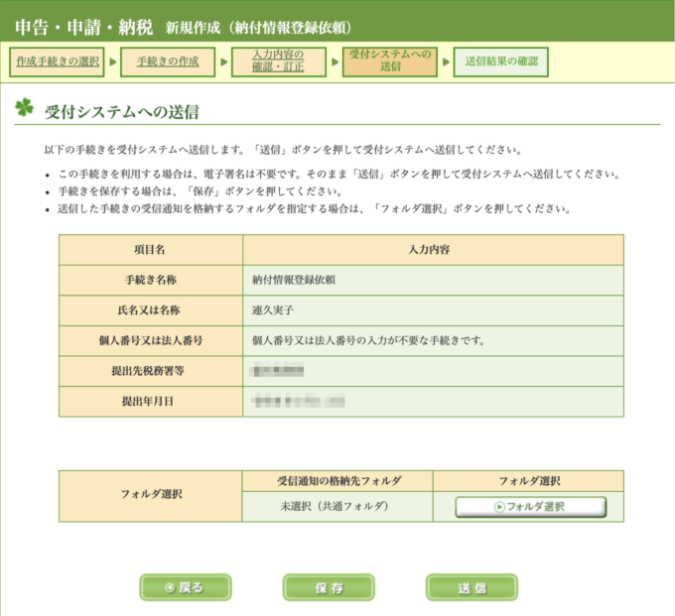Screen dimensions: 675x616
Task: Click the 申告・申請・納税 banner title
Action: tap(84, 27)
